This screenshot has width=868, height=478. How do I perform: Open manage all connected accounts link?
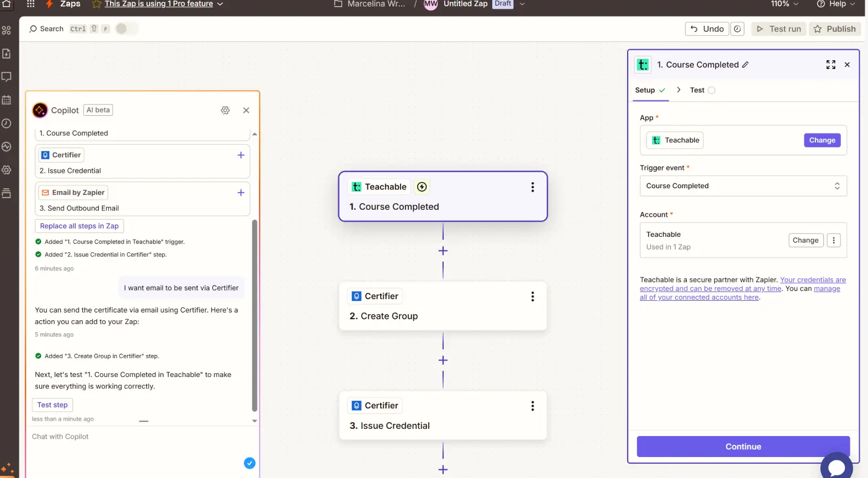coord(740,293)
